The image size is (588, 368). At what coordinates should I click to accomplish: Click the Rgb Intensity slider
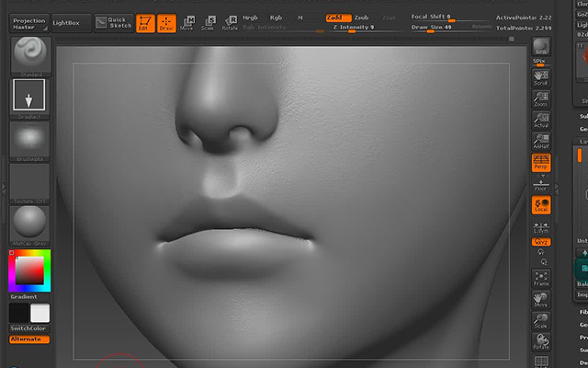click(283, 29)
